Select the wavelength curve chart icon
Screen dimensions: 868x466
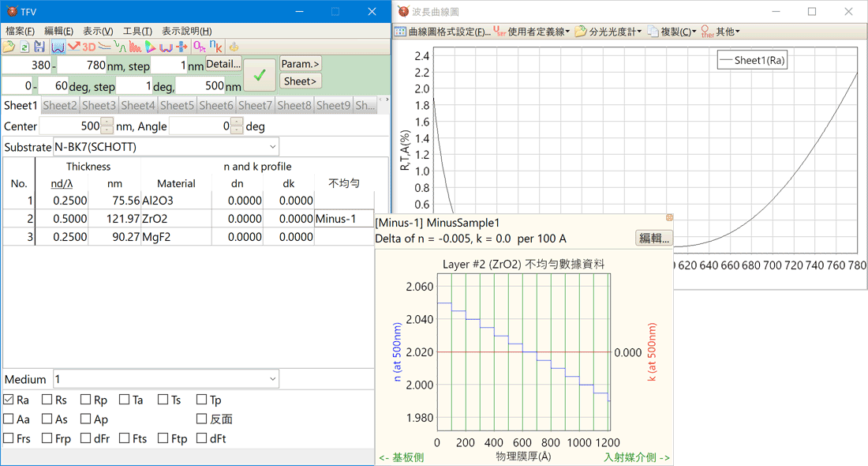point(58,47)
